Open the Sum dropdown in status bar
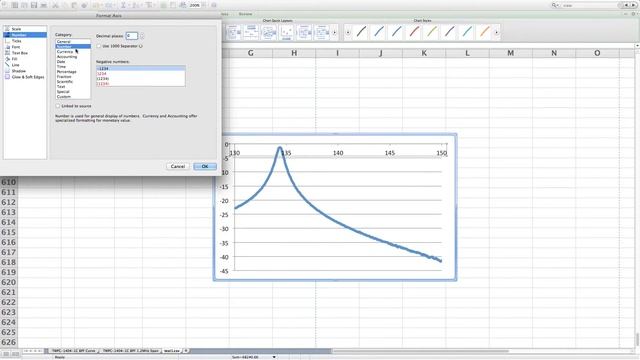 [274, 357]
